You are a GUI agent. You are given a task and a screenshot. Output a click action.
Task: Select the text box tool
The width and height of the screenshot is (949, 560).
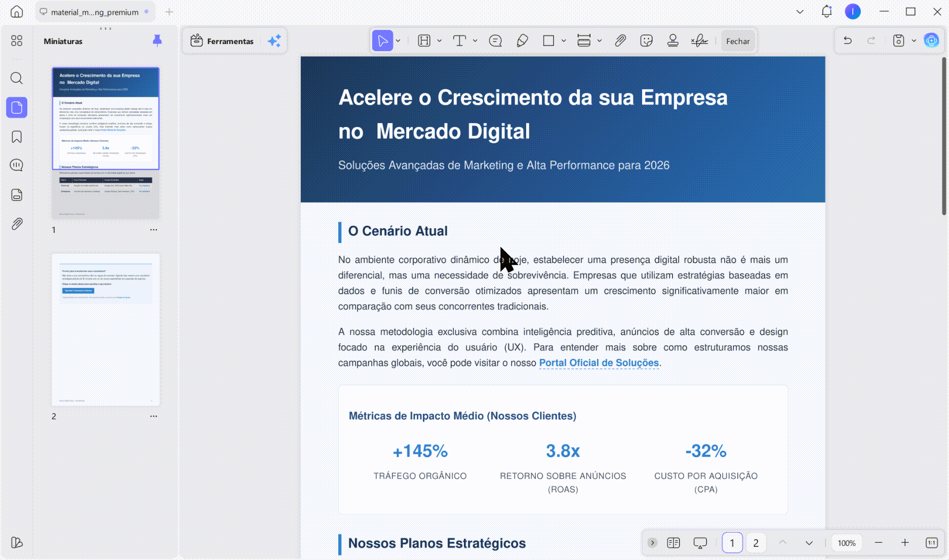(x=459, y=41)
